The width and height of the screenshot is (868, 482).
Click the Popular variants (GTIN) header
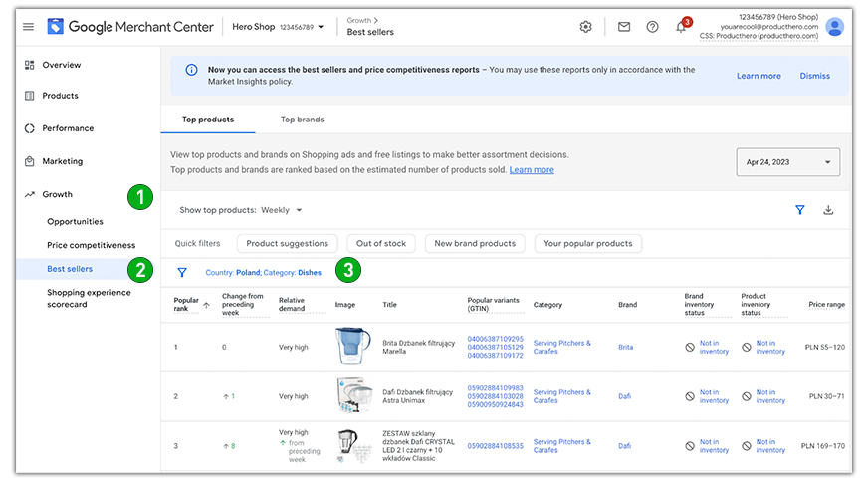[494, 304]
